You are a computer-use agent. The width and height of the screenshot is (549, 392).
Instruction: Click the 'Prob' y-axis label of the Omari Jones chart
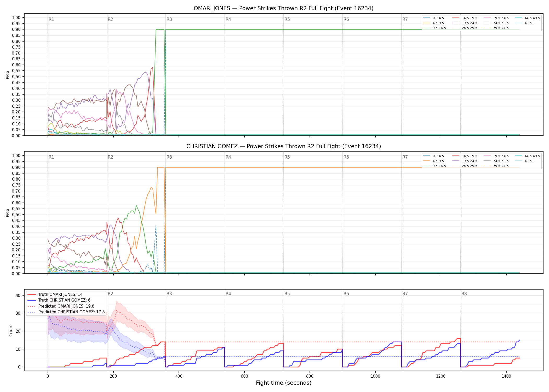coord(8,75)
